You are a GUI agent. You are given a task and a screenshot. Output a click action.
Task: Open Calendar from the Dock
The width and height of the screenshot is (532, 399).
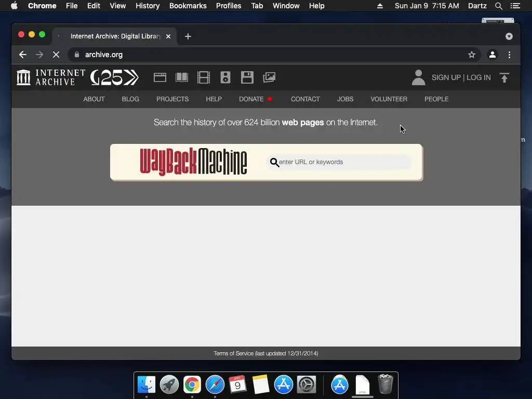(x=237, y=384)
